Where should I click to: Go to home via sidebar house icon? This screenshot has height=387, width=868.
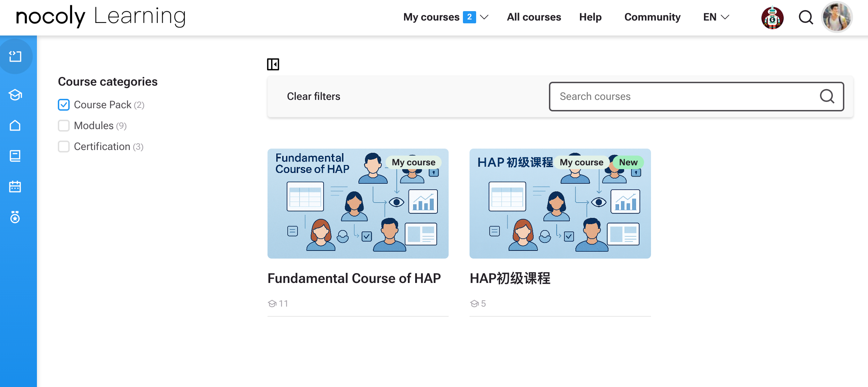coord(15,125)
